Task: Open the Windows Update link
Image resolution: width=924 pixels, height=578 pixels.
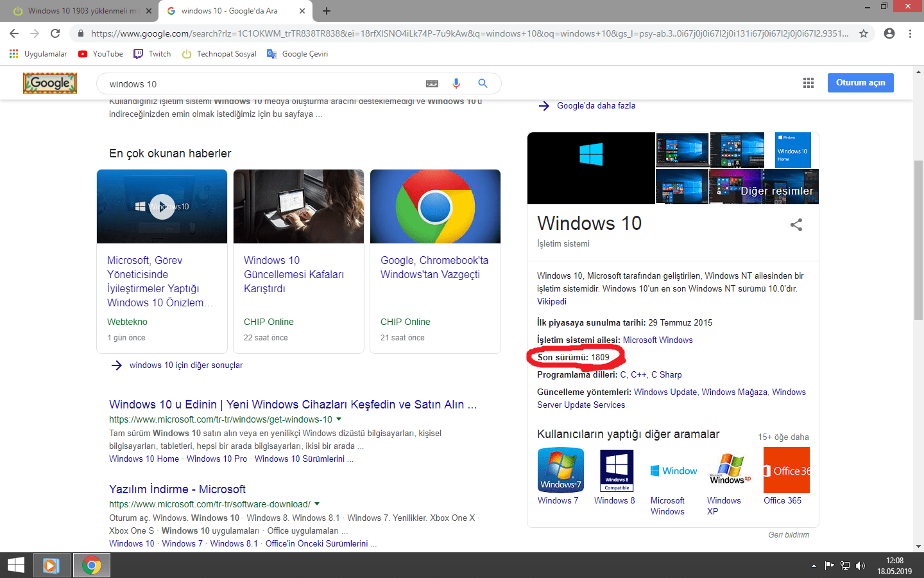Action: [x=665, y=392]
